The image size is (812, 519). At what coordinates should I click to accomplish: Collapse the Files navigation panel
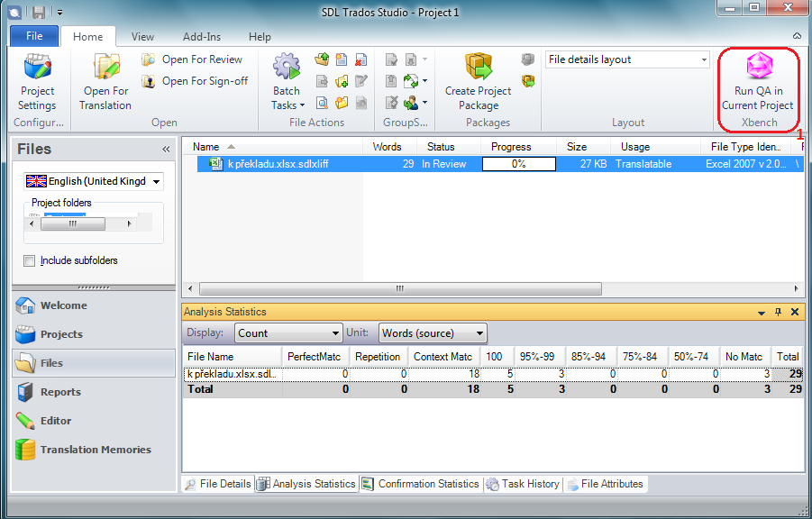166,150
